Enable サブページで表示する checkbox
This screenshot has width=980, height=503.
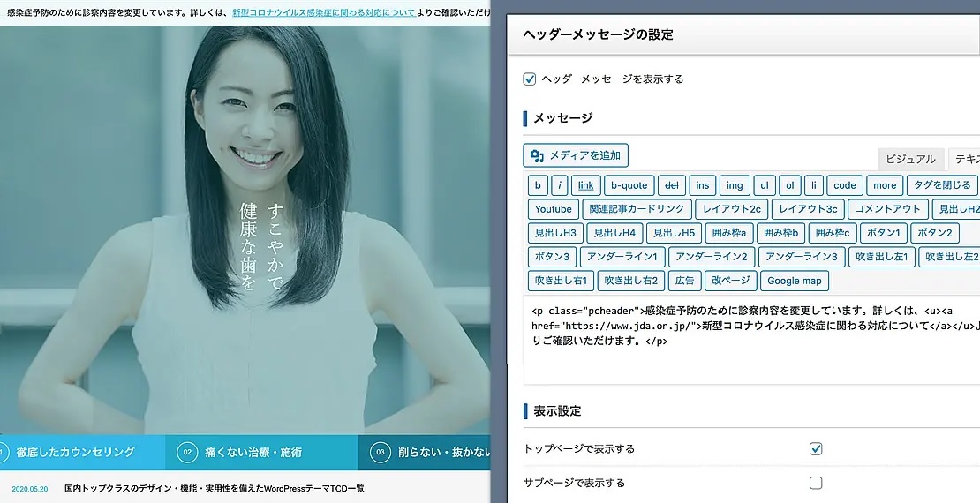(816, 483)
